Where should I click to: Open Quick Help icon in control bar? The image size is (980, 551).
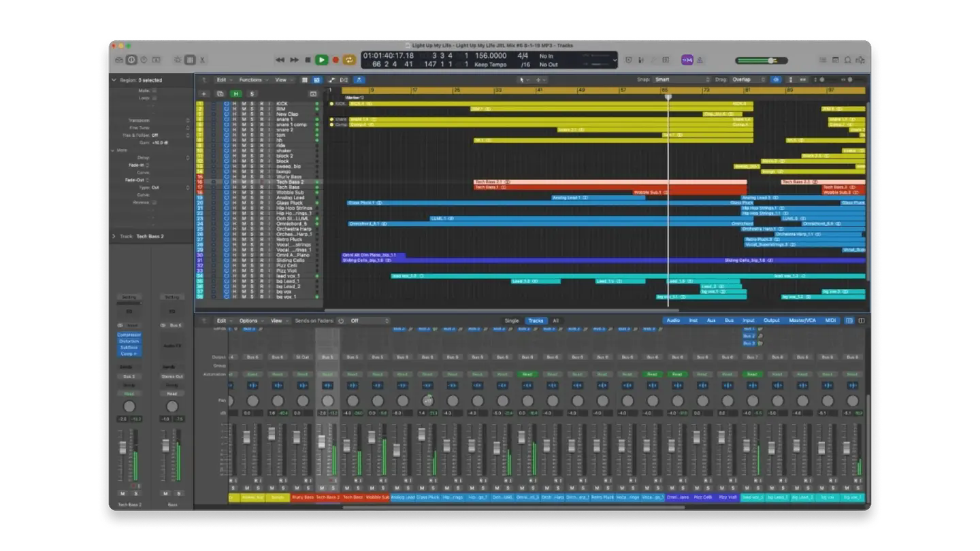tap(144, 60)
